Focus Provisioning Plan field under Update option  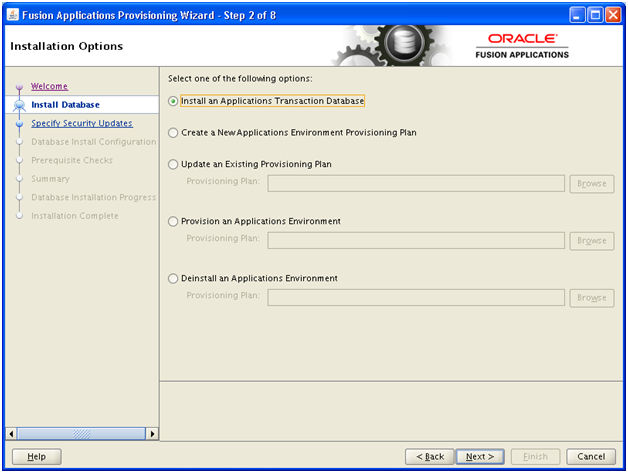tap(416, 183)
